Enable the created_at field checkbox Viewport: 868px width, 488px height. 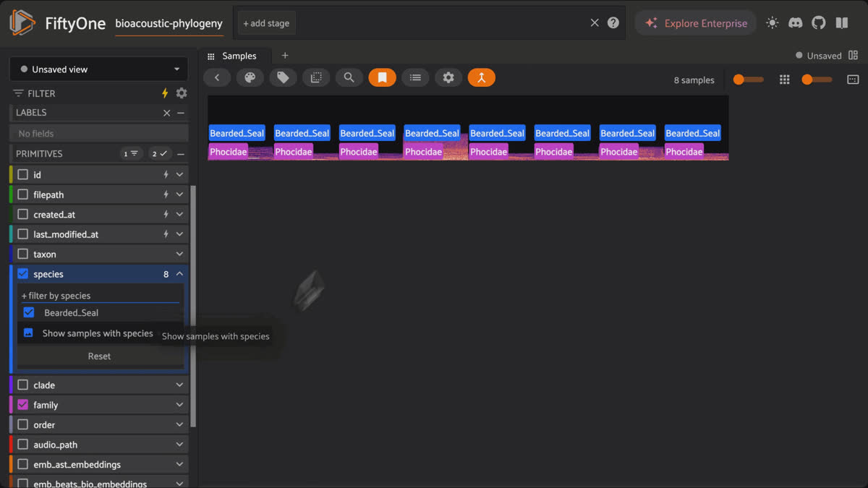tap(22, 215)
